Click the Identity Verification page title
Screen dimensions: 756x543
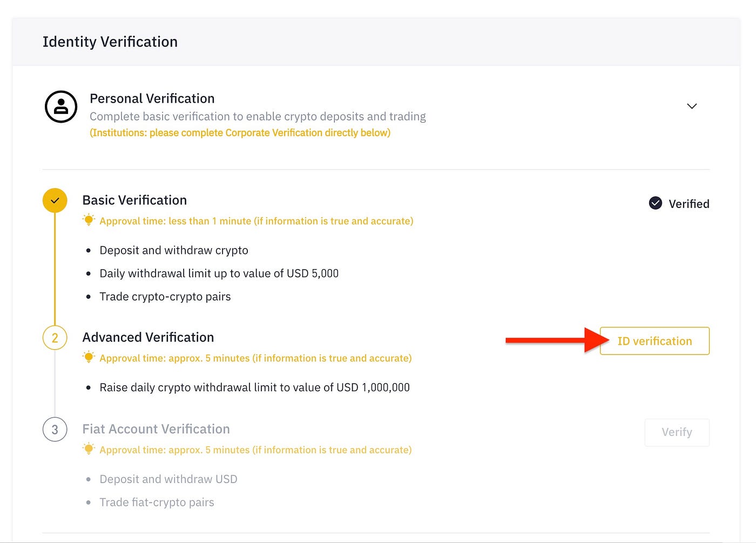pyautogui.click(x=110, y=42)
